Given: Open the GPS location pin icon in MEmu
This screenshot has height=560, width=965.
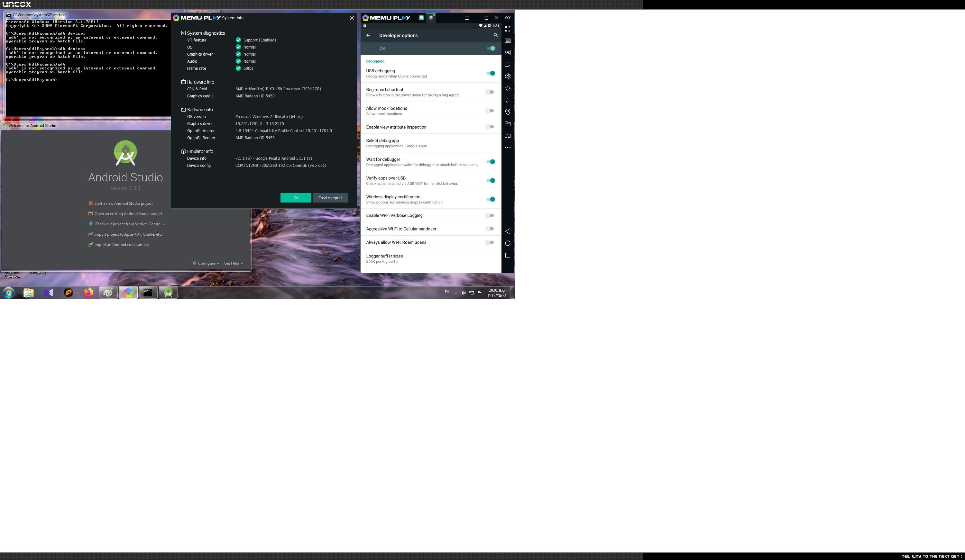Looking at the screenshot, I should pos(507,112).
